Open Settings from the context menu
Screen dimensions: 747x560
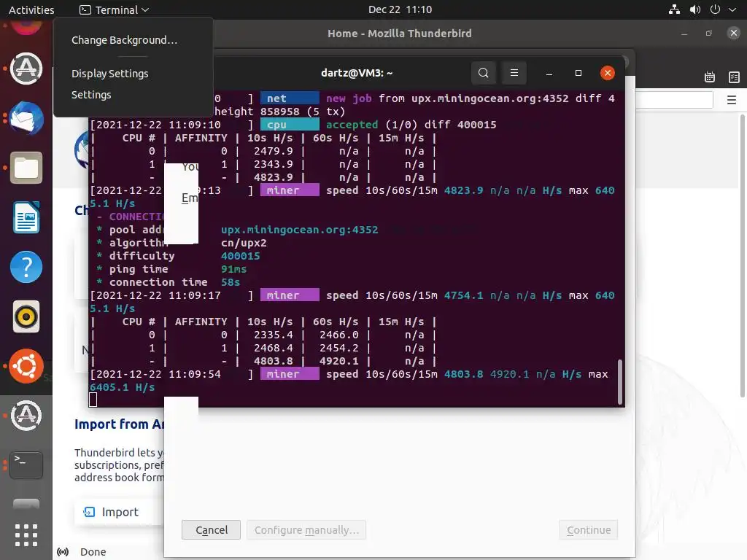tap(91, 95)
